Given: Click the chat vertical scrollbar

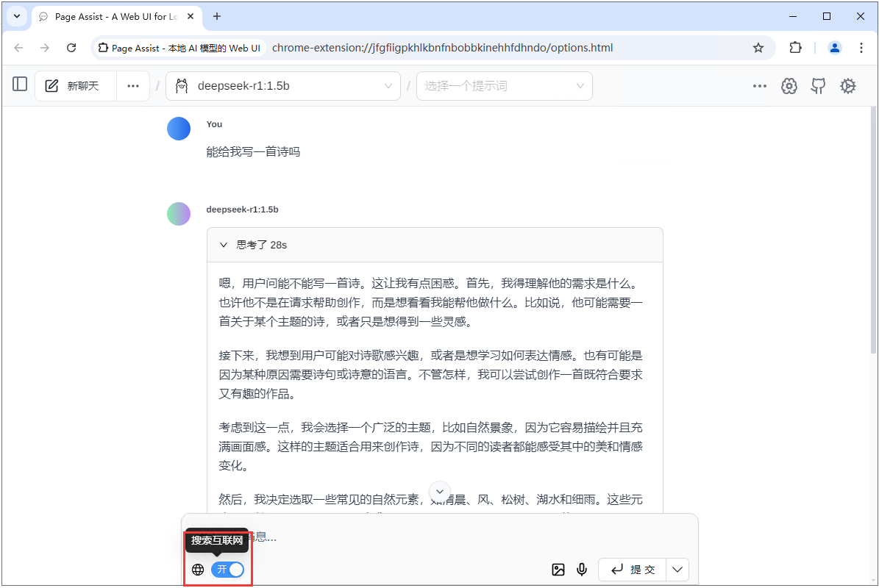Looking at the screenshot, I should [x=873, y=229].
